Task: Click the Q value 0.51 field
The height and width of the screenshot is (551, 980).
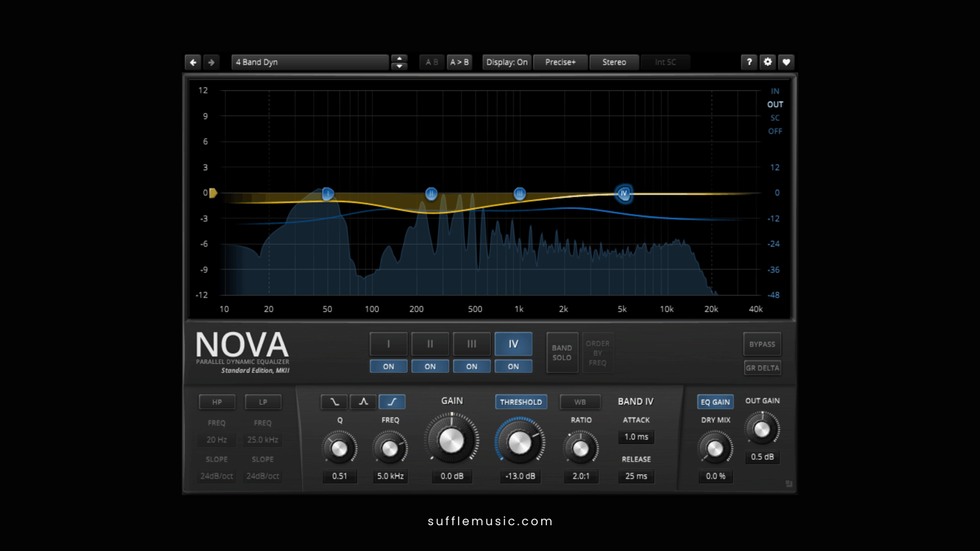Action: click(x=340, y=476)
